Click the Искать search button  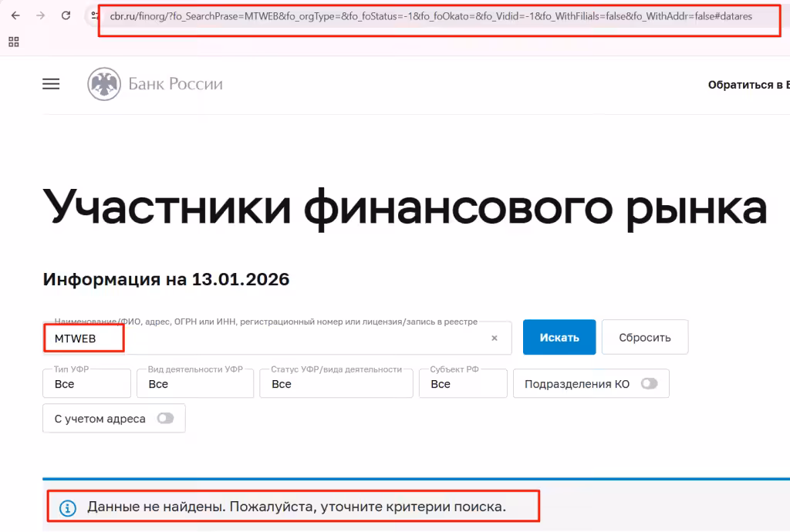(x=559, y=337)
